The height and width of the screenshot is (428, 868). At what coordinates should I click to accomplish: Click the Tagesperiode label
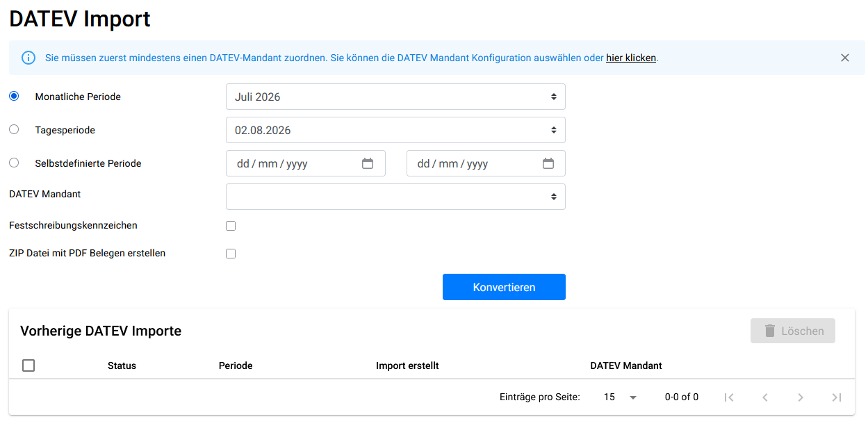65,130
